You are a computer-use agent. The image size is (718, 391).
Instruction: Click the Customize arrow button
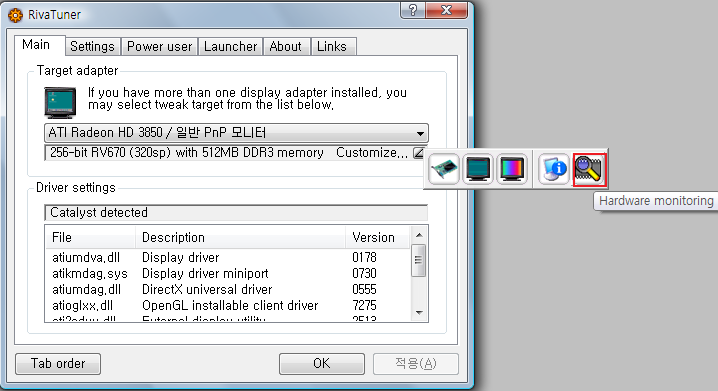point(419,153)
